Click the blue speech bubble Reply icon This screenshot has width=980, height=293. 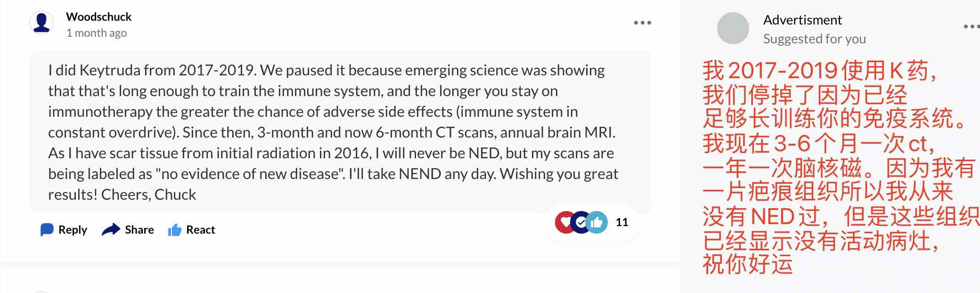pos(47,229)
